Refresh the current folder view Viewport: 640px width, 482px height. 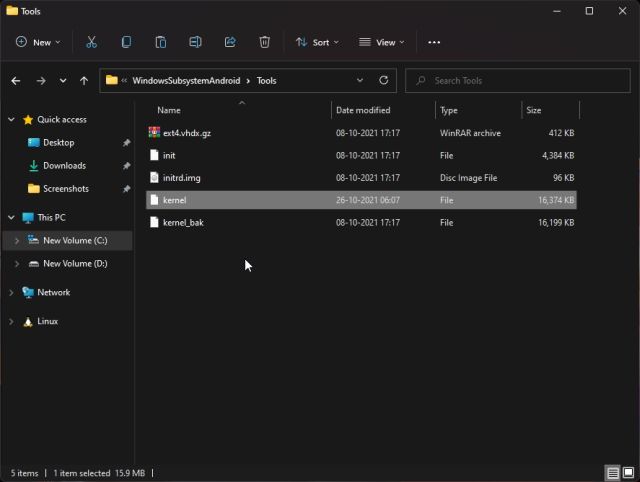[383, 80]
